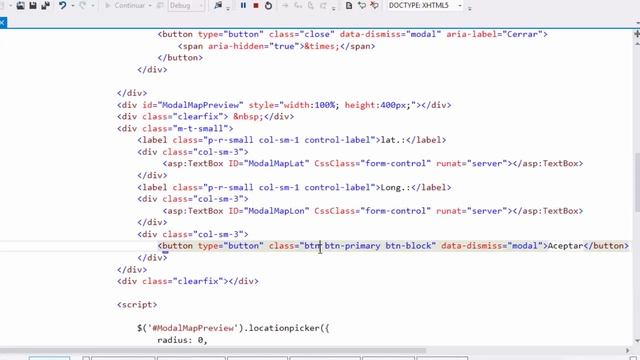This screenshot has width=640, height=360.
Task: Click the Pause (break all) debugging icon
Action: 243,5
